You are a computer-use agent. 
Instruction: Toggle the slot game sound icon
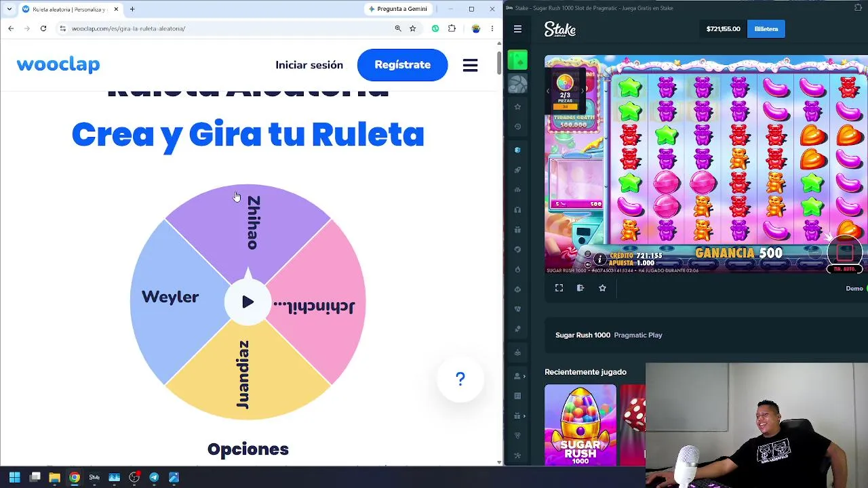(x=587, y=264)
